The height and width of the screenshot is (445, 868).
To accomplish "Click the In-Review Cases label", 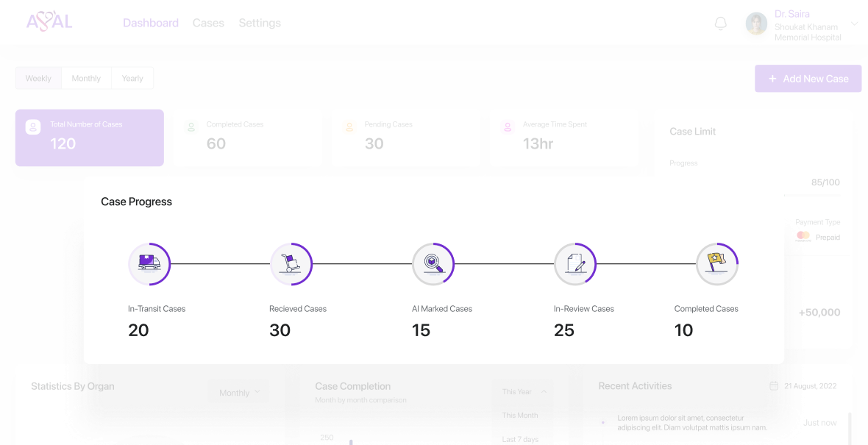I will click(583, 309).
